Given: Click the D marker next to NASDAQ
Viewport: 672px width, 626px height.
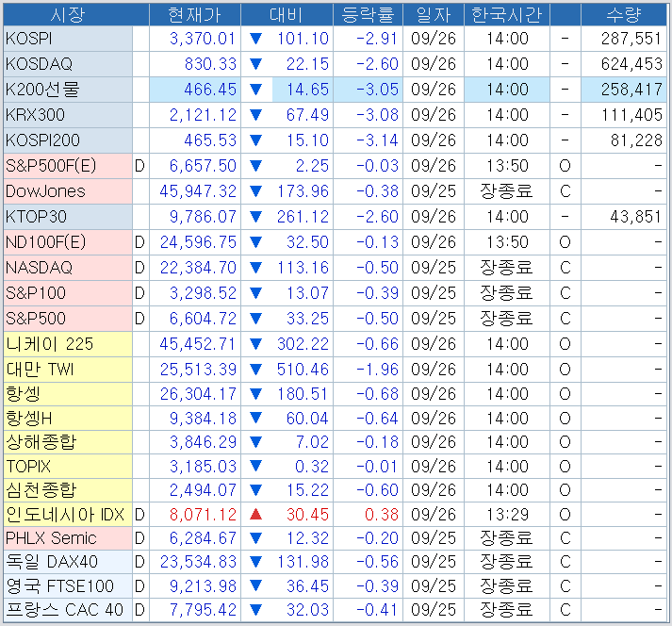Looking at the screenshot, I should pos(139,268).
